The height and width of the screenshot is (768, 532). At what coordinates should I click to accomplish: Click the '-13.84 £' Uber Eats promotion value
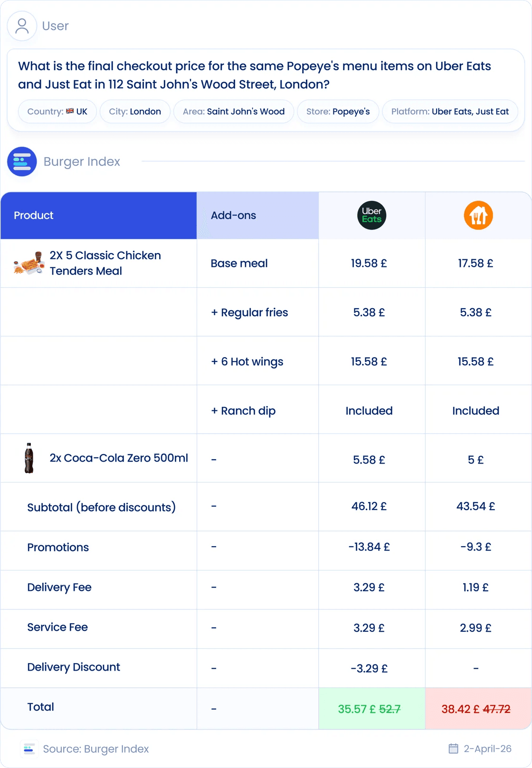(x=369, y=547)
